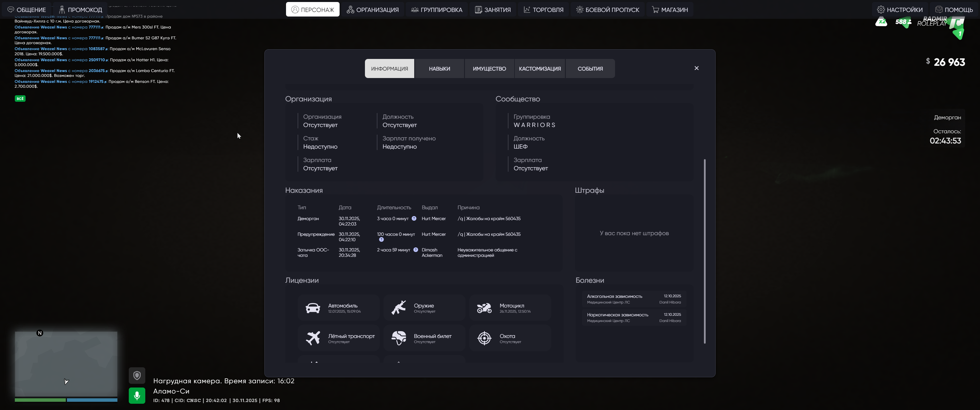Open the ИМУЩЕСТВО tab
The width and height of the screenshot is (980, 410).
click(x=489, y=68)
